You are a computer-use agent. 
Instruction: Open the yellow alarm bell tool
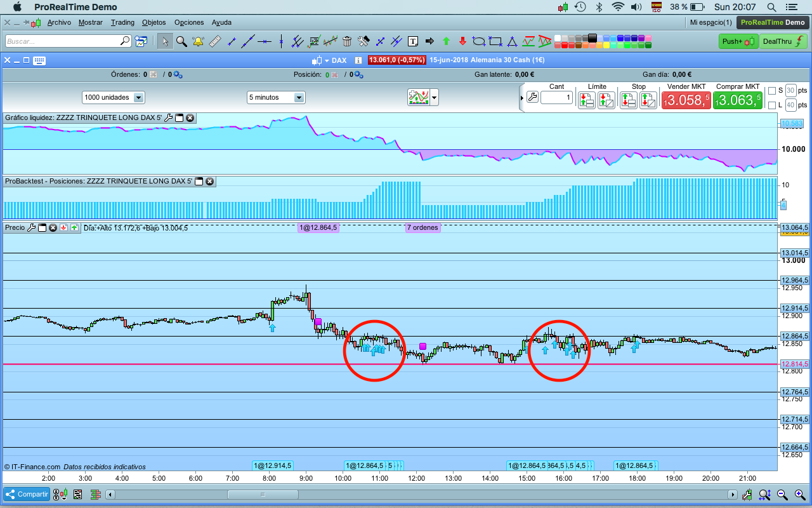198,41
